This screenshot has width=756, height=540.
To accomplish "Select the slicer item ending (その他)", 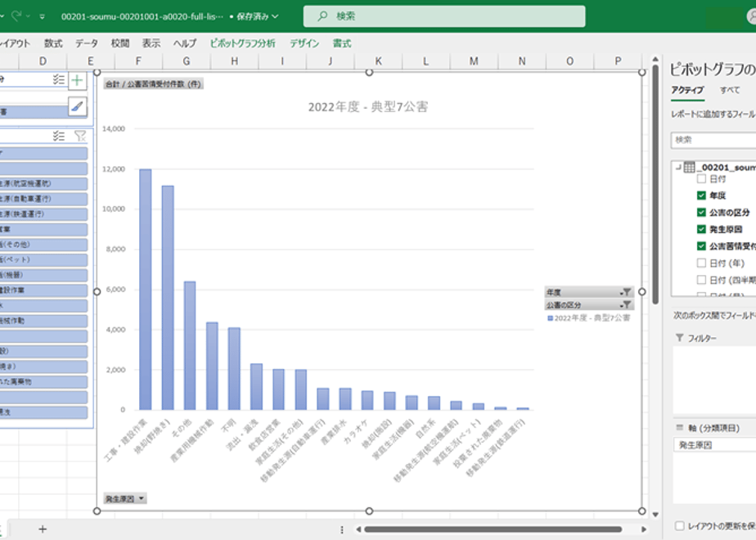I will tap(43, 245).
